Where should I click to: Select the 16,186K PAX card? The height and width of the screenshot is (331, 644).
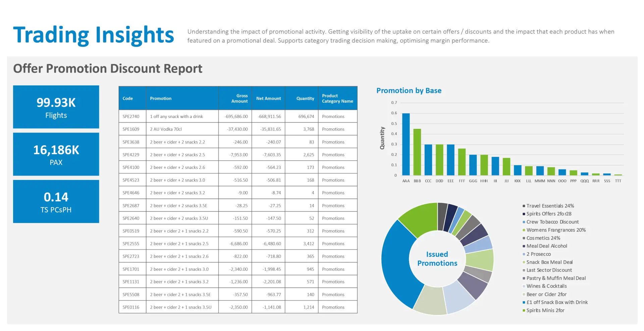(x=56, y=154)
